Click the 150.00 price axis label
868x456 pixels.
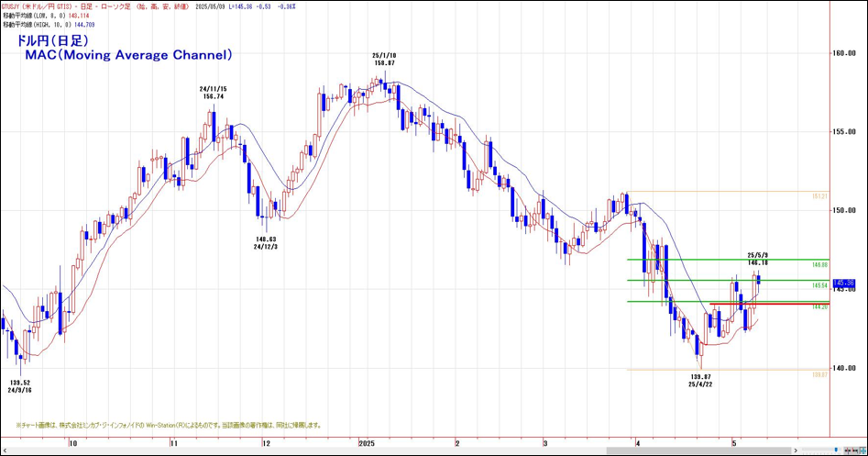(843, 210)
